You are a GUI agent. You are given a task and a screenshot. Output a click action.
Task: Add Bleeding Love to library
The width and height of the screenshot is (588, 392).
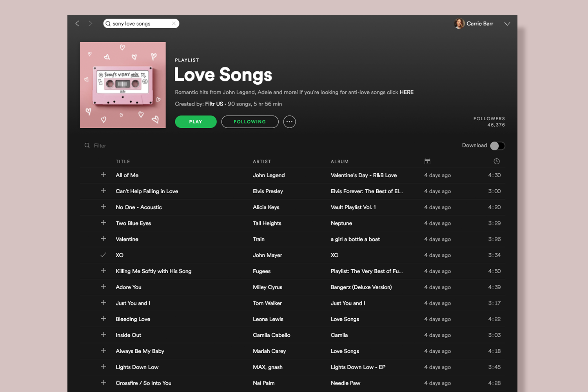tap(103, 319)
